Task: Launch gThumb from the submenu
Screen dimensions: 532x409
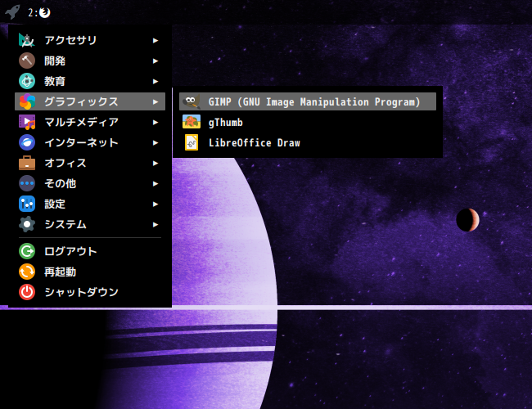Action: 308,122
